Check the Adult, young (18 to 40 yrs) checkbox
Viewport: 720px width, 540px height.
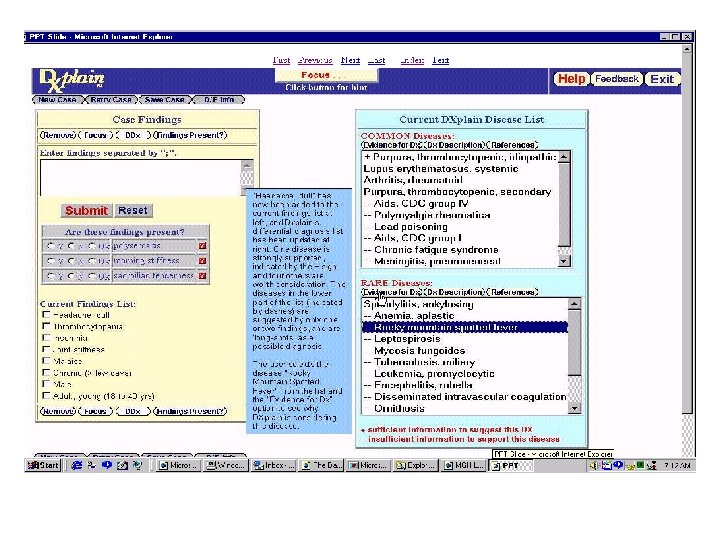[x=46, y=395]
